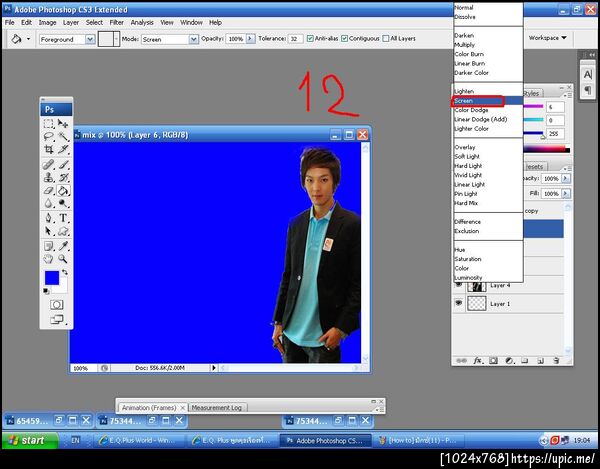Viewport: 600px width, 469px height.
Task: Open the Character panel icon
Action: pos(588,74)
